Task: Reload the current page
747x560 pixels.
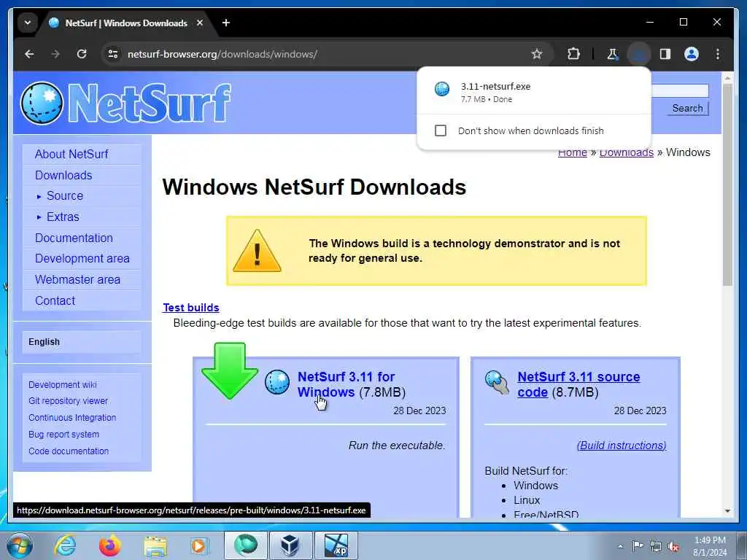Action: point(82,54)
